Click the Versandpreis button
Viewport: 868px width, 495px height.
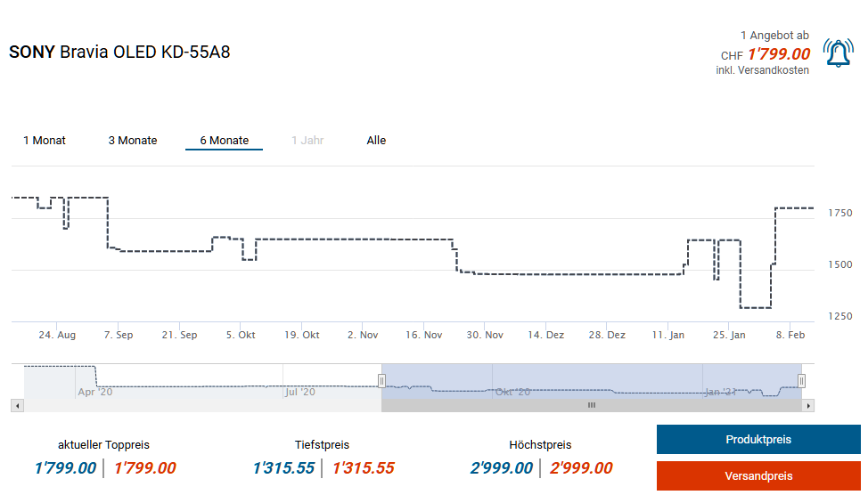coord(758,475)
